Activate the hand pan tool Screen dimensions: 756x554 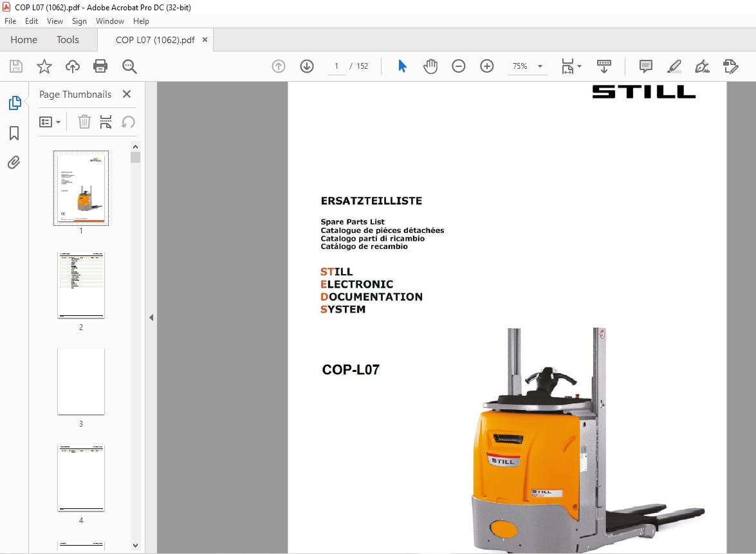click(x=430, y=66)
